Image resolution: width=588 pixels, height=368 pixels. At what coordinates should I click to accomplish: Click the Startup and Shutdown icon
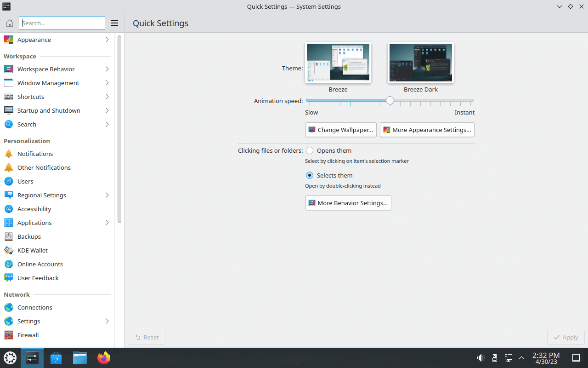click(9, 110)
